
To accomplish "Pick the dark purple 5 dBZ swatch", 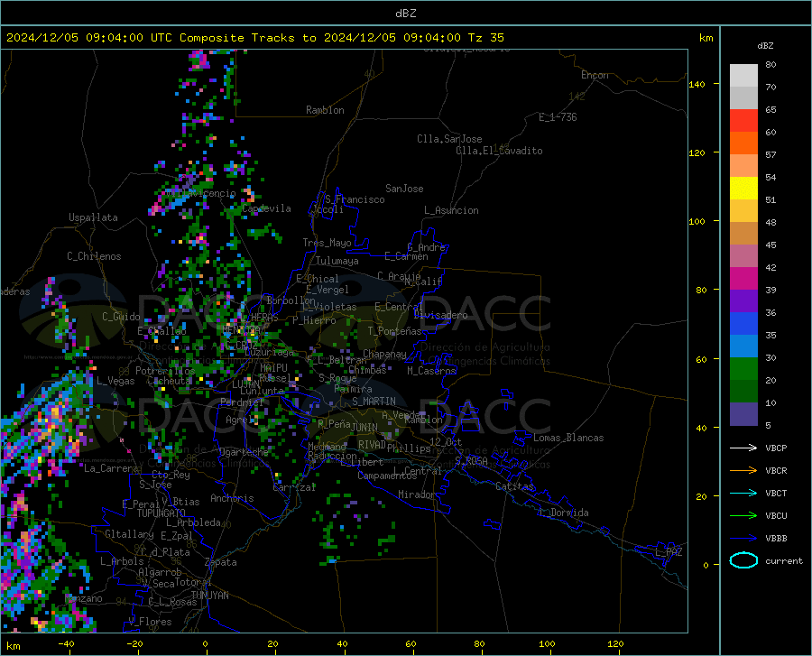I will point(743,414).
